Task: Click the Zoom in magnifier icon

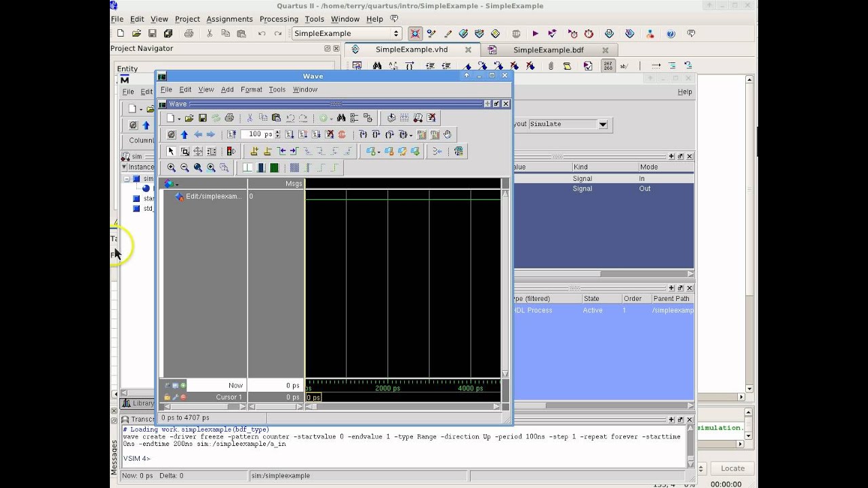Action: coord(172,167)
